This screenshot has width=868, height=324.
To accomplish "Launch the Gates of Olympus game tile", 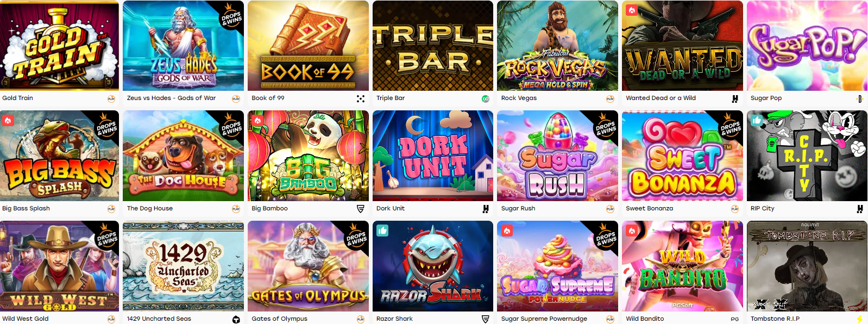I will pos(308,266).
